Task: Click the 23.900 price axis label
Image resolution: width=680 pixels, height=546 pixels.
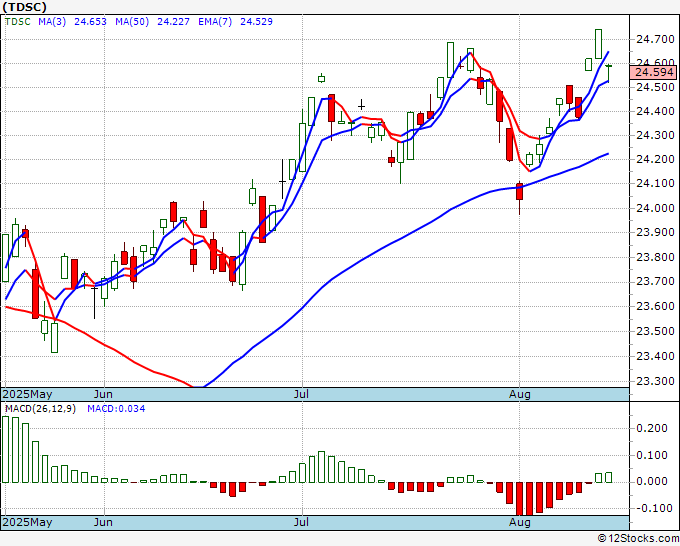Action: click(655, 232)
